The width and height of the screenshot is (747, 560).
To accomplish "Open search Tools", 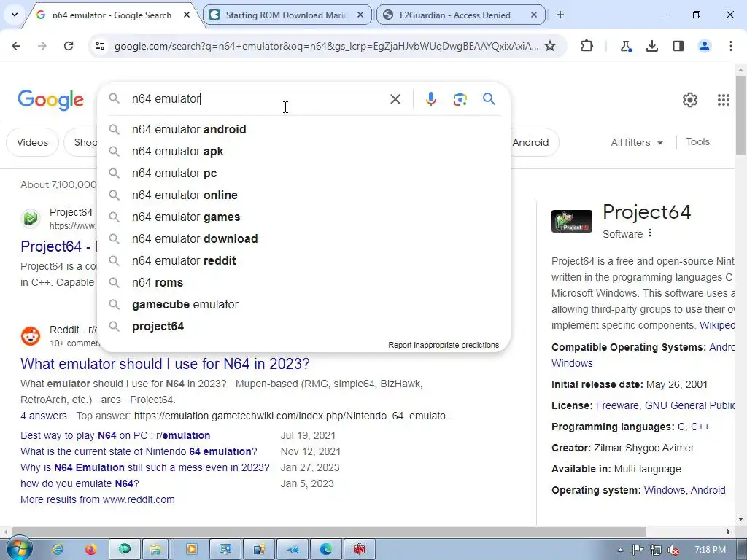I will tap(697, 142).
